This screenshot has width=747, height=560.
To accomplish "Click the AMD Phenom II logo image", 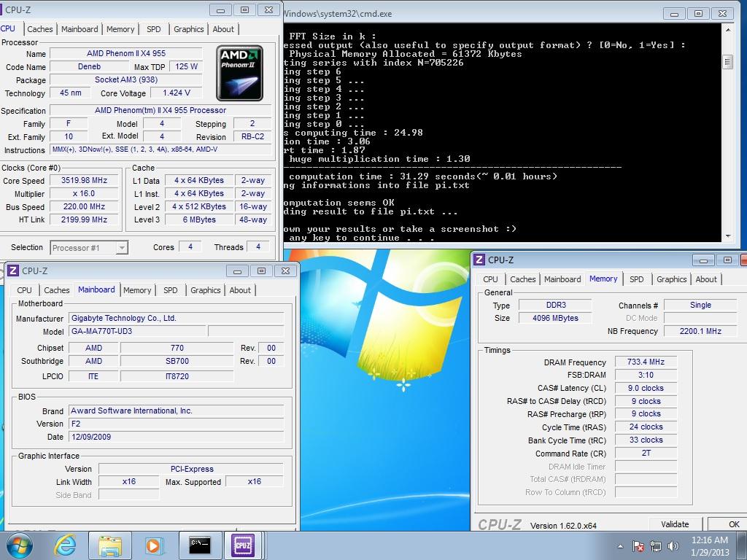I will click(239, 73).
